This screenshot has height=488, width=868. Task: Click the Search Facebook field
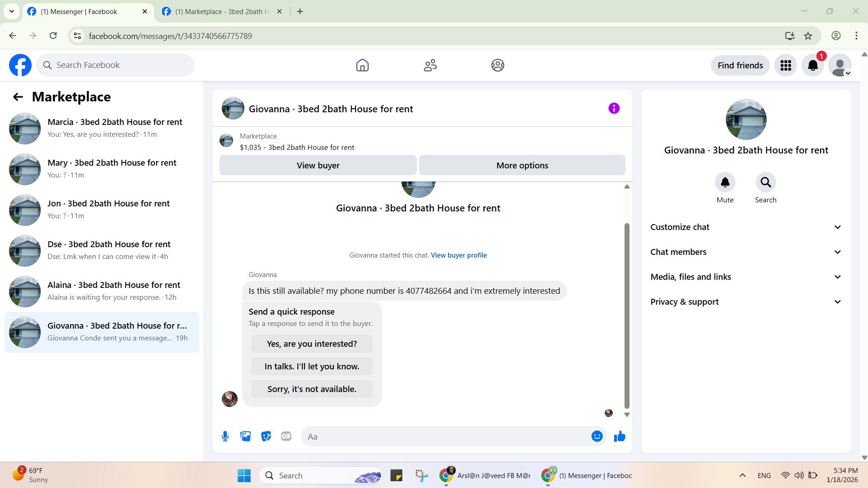pos(115,65)
